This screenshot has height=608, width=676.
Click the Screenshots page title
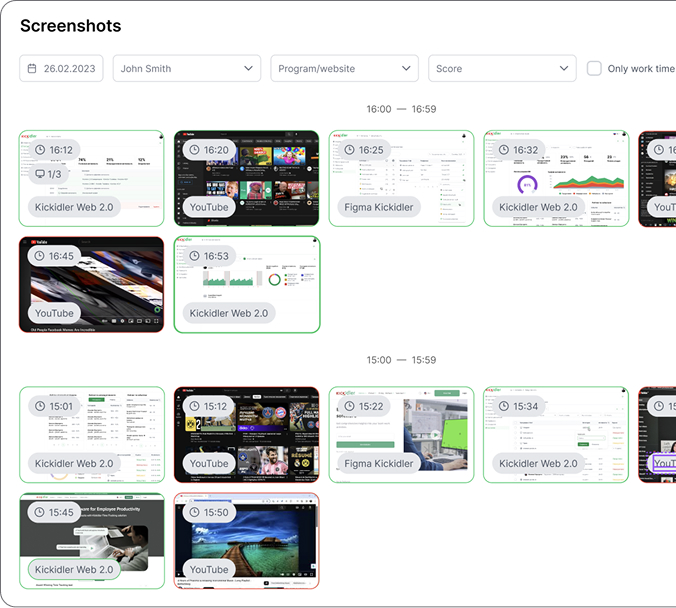[x=71, y=26]
